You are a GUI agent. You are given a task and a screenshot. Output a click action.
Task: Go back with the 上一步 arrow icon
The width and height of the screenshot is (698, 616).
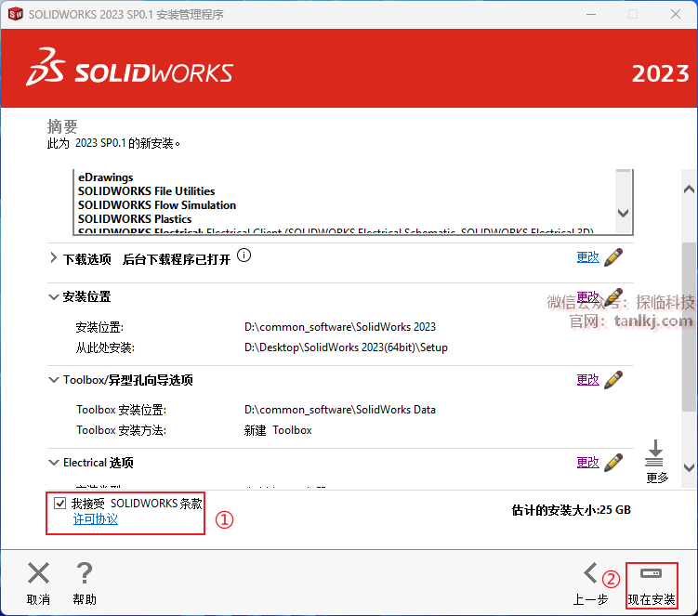tap(590, 573)
